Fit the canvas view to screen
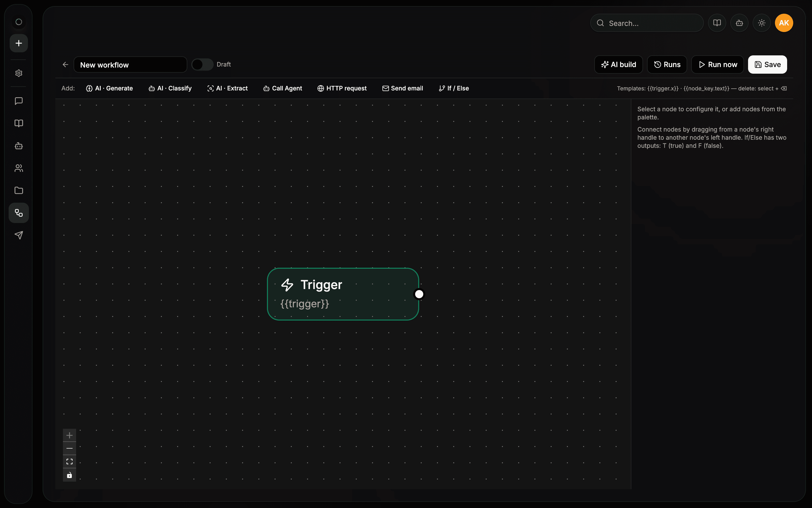812x508 pixels. [70, 462]
